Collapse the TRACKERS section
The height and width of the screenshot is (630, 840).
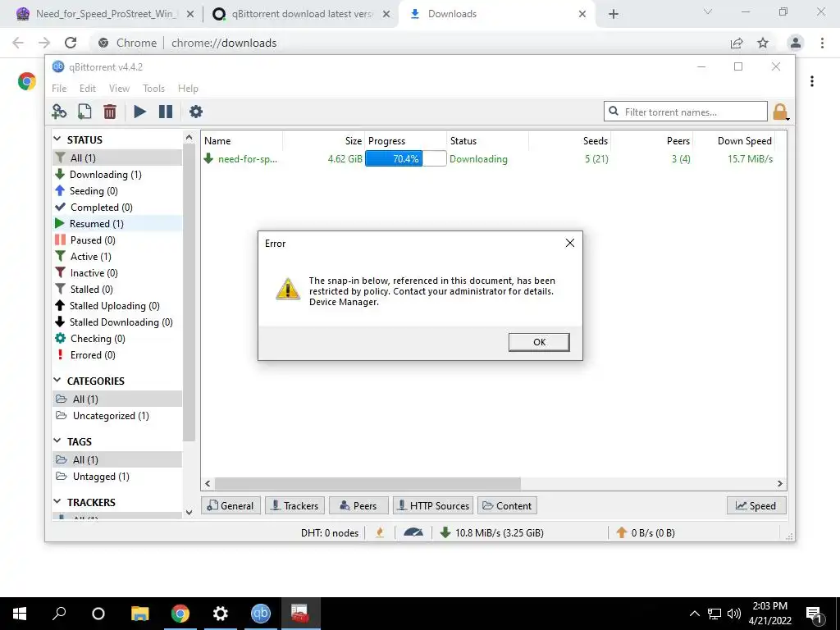pyautogui.click(x=57, y=501)
